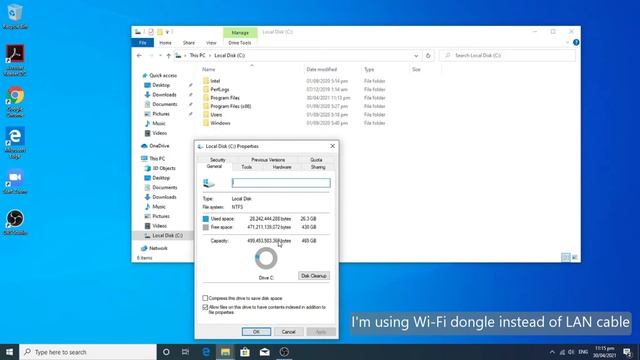This screenshot has width=640, height=360.
Task: Click Properties icon in quick access toolbar
Action: pos(151,32)
